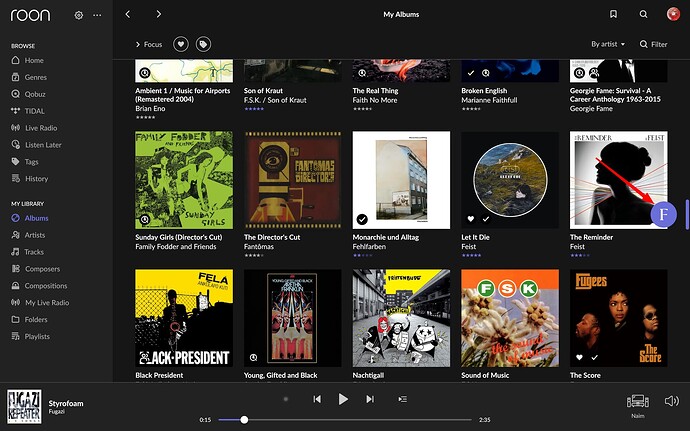Click checkmark badge on Monarchie und Alltag
This screenshot has width=690, height=431.
pyautogui.click(x=362, y=219)
